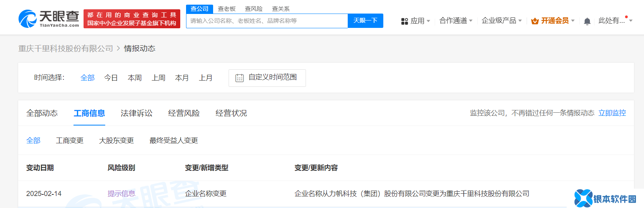The image size is (644, 208).
Task: Click the 银本软件园 watermark logo
Action: tap(605, 198)
